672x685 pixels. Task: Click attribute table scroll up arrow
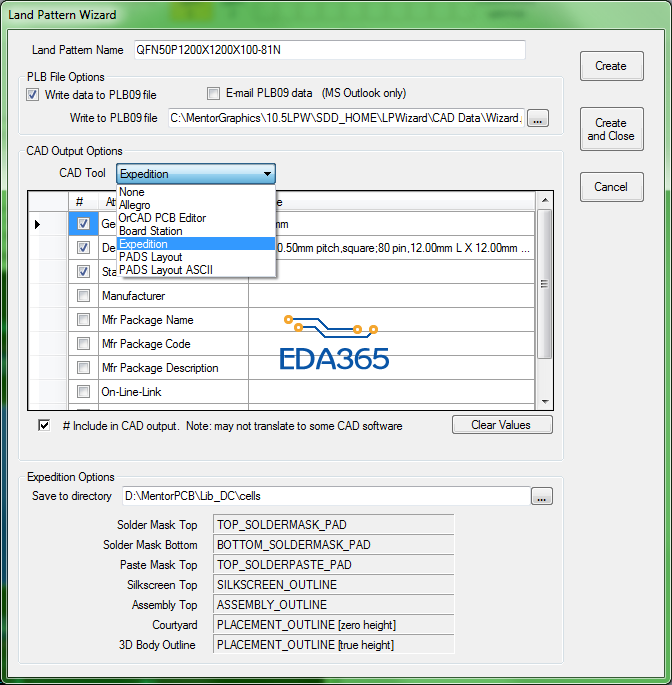[545, 200]
